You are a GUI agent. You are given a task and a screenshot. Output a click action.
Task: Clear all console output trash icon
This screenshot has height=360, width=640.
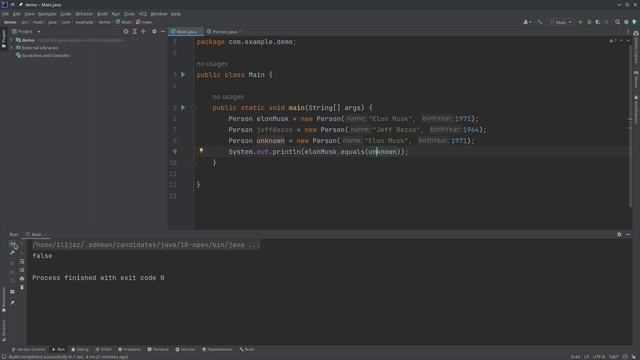(22, 287)
